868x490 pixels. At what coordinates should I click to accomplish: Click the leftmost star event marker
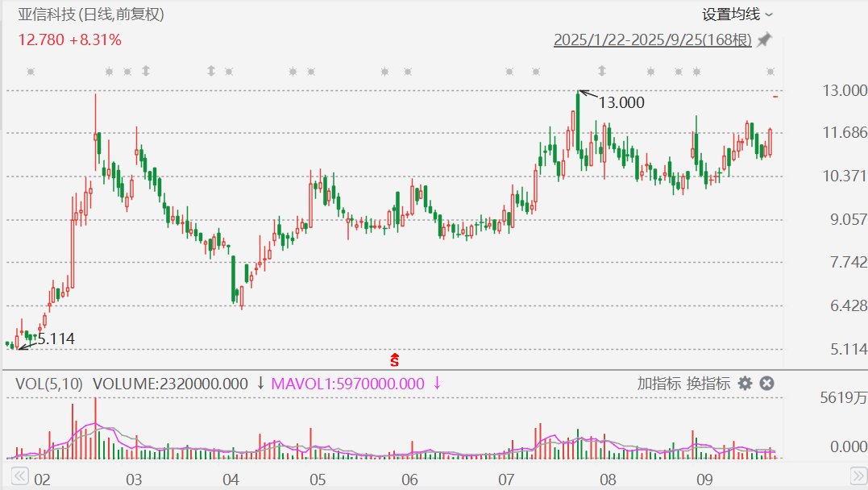[x=31, y=72]
